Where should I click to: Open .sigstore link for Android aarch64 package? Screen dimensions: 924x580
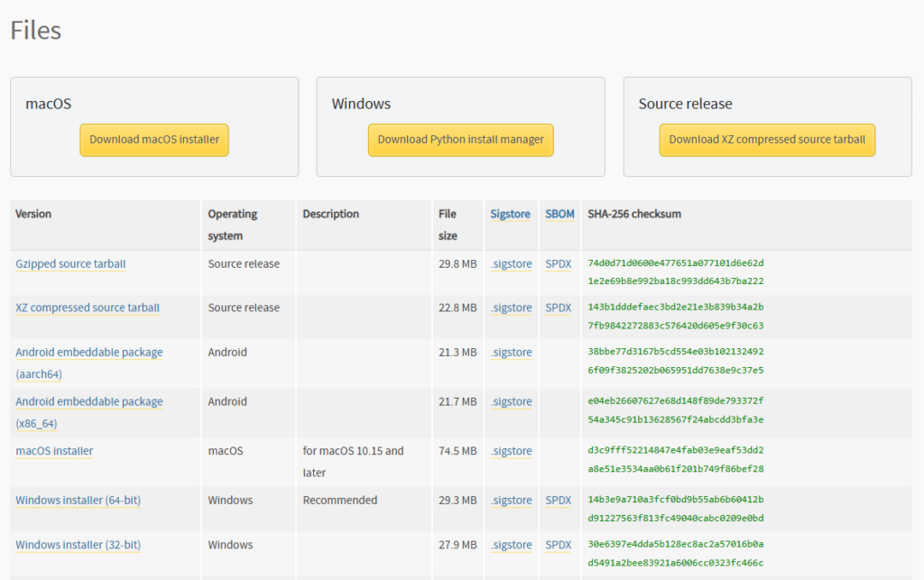[511, 352]
